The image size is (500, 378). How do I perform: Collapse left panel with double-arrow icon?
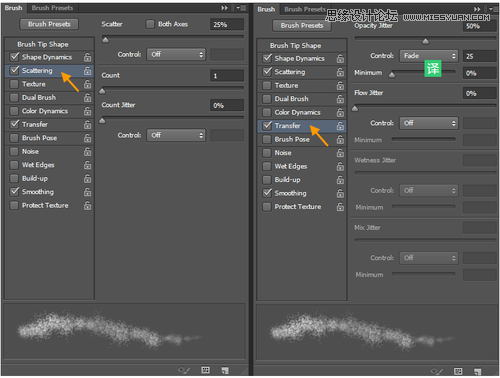pyautogui.click(x=224, y=8)
